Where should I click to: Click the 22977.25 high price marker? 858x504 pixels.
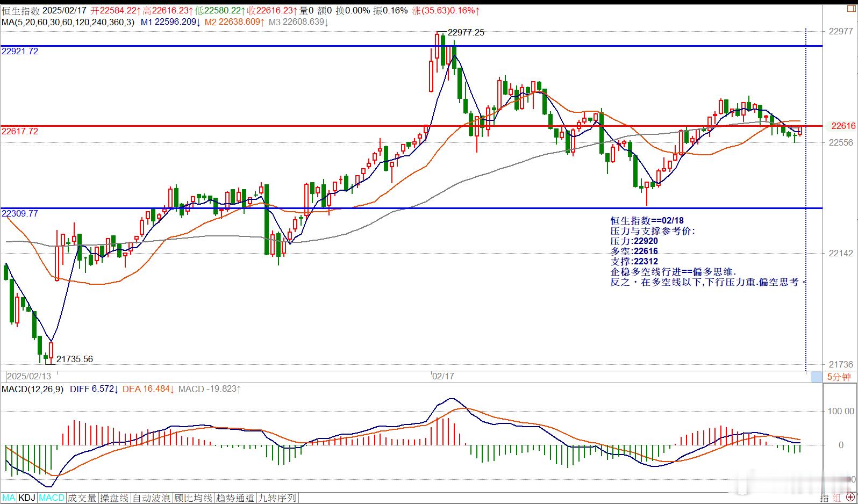[x=466, y=32]
